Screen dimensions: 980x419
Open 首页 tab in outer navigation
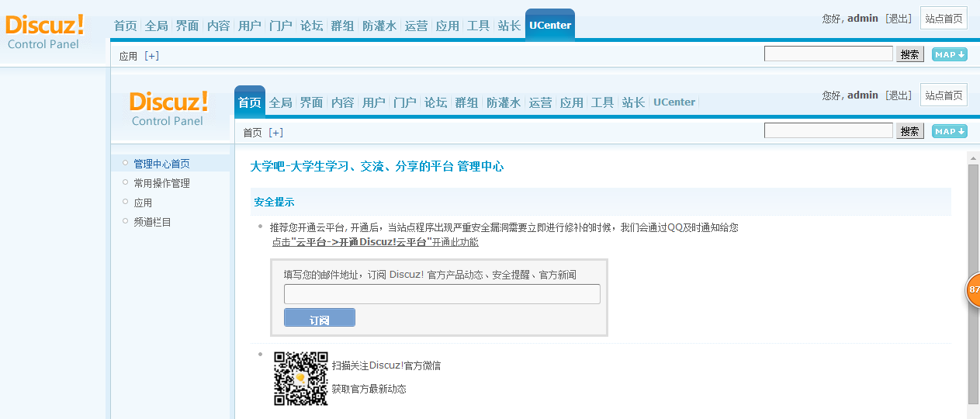click(x=125, y=26)
